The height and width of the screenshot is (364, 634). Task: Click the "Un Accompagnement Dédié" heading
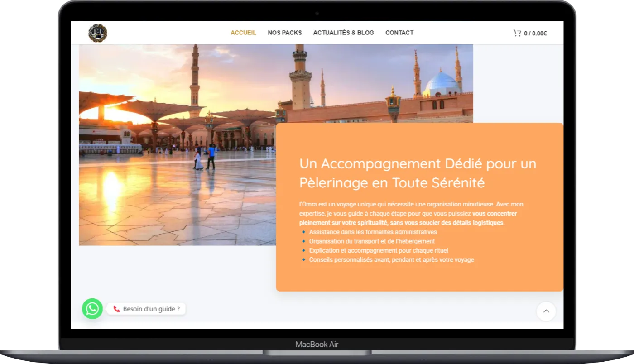pos(417,173)
